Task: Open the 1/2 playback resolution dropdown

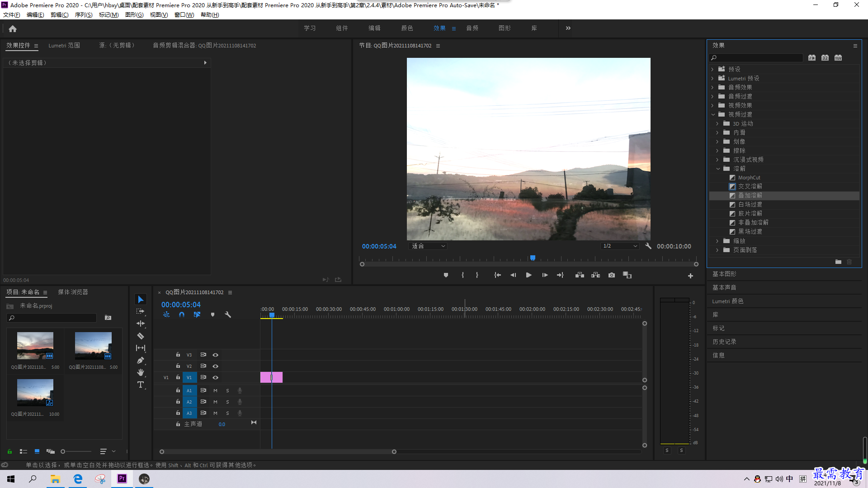Action: (x=620, y=246)
